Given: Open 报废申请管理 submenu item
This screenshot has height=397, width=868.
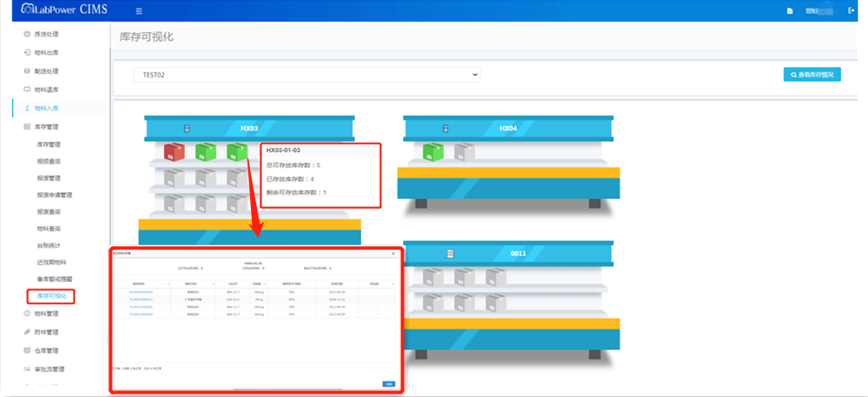Looking at the screenshot, I should point(55,195).
